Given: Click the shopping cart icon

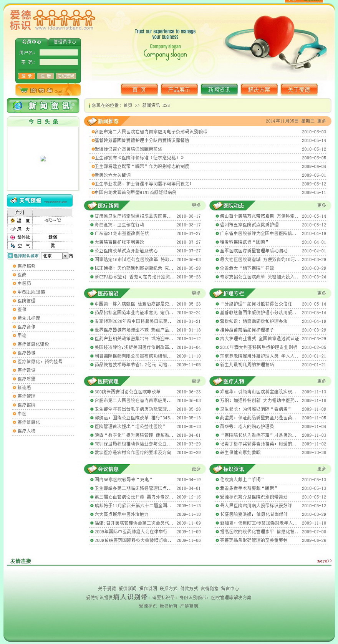Looking at the screenshot, I should click(x=23, y=90).
